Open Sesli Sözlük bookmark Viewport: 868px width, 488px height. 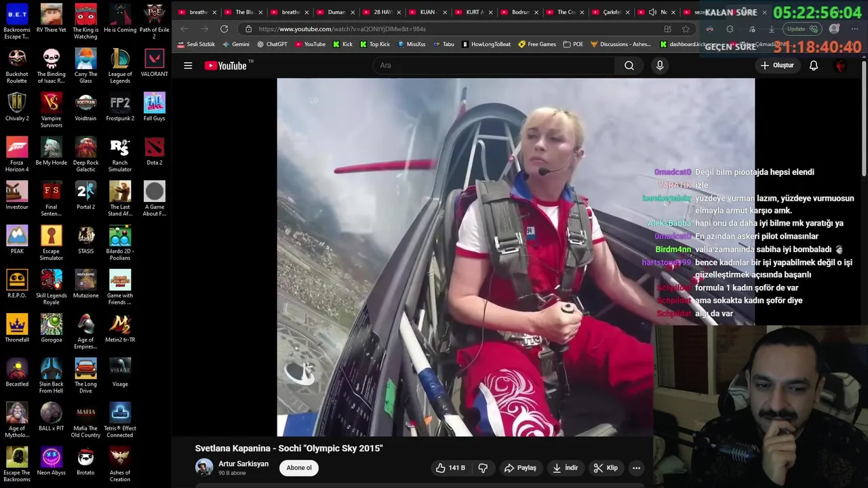pos(196,44)
